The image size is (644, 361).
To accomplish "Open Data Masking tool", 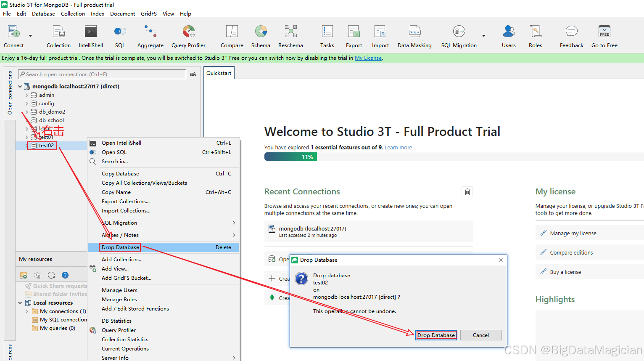I will tap(414, 32).
